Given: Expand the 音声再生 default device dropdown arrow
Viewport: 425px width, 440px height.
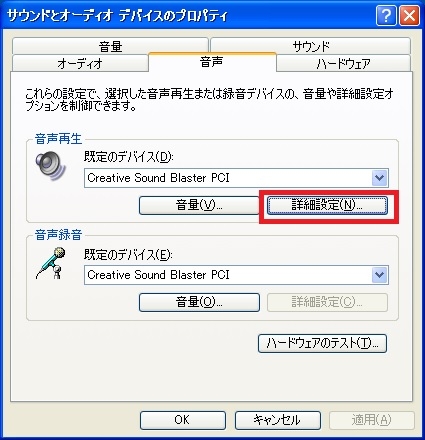Looking at the screenshot, I should (x=379, y=178).
